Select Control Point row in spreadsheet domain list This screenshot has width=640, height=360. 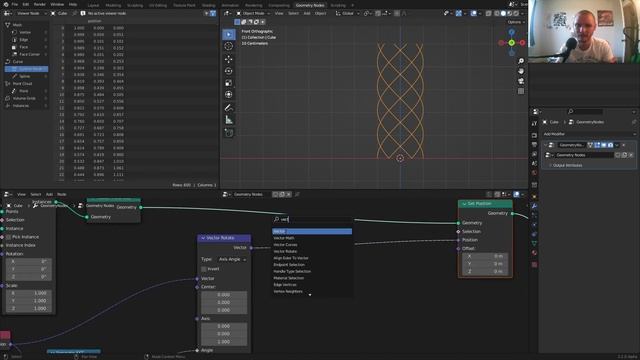tap(27, 69)
